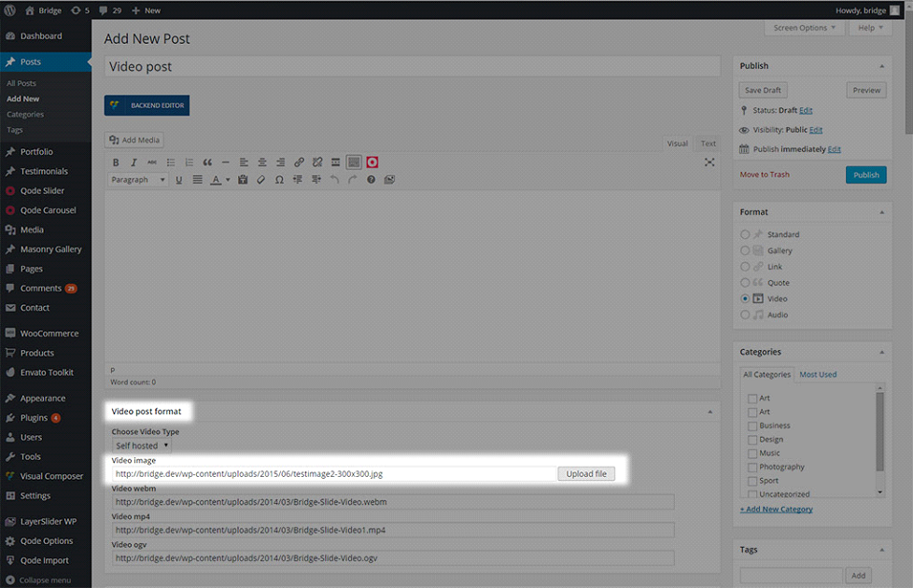Choose the Audio post format

pos(745,315)
